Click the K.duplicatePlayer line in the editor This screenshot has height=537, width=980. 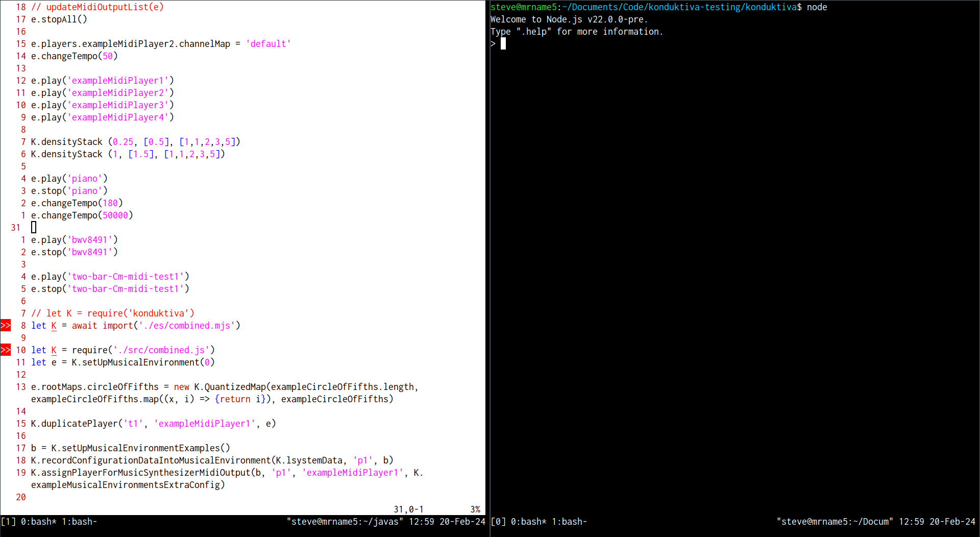(153, 424)
